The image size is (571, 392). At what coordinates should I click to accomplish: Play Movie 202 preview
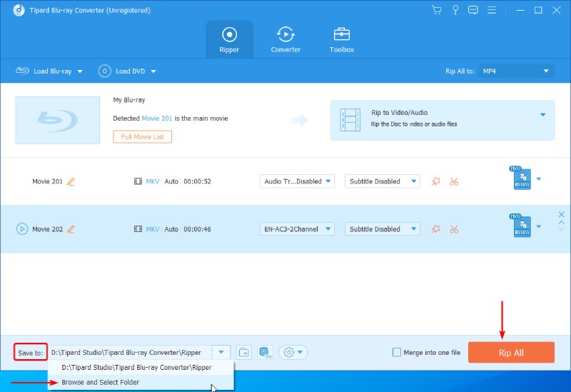[22, 228]
